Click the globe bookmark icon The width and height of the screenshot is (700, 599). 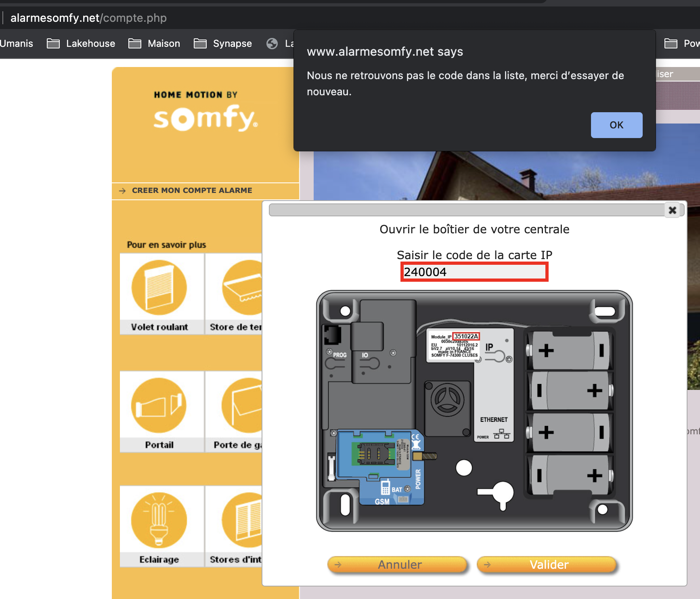[272, 44]
